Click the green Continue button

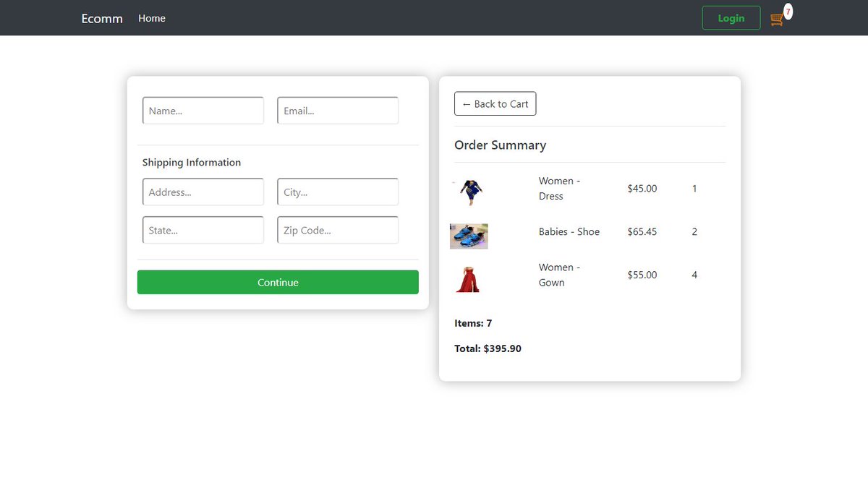[x=278, y=282]
